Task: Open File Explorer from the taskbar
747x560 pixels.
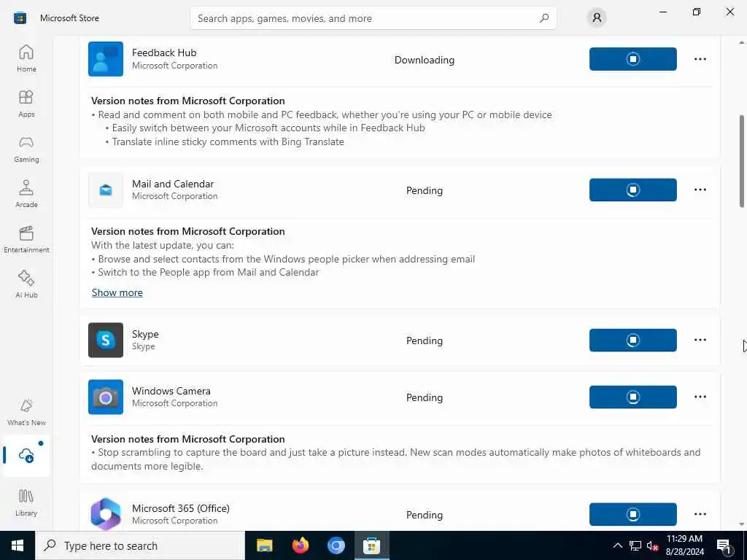Action: point(264,545)
